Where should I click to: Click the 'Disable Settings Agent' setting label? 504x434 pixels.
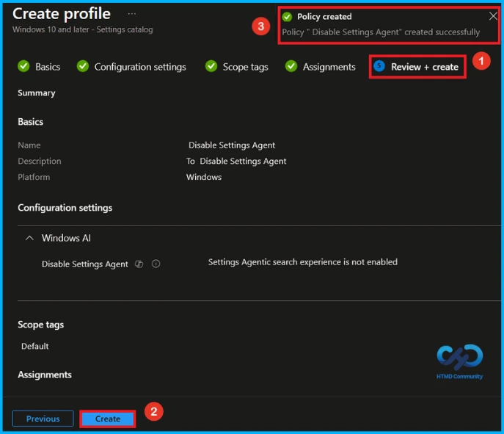(x=85, y=264)
